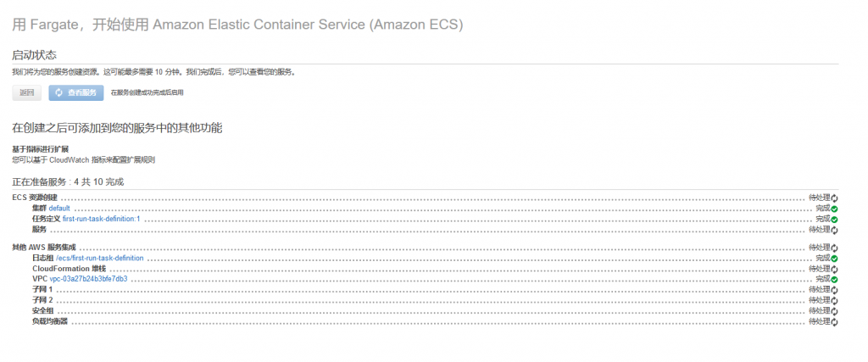The height and width of the screenshot is (362, 868).
Task: Click green checkmark icon on 集群 row
Action: click(834, 209)
